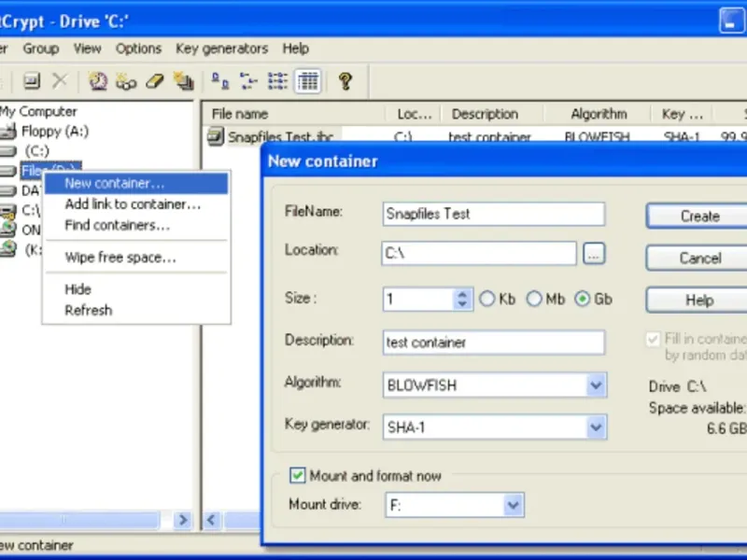Click the clock icon in the toolbar
This screenshot has width=747, height=560.
pos(98,81)
